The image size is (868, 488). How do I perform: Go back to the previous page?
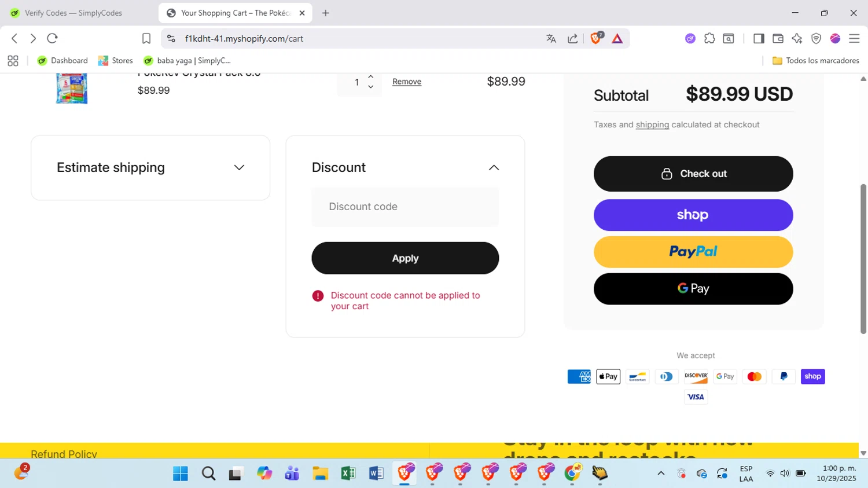pyautogui.click(x=14, y=39)
